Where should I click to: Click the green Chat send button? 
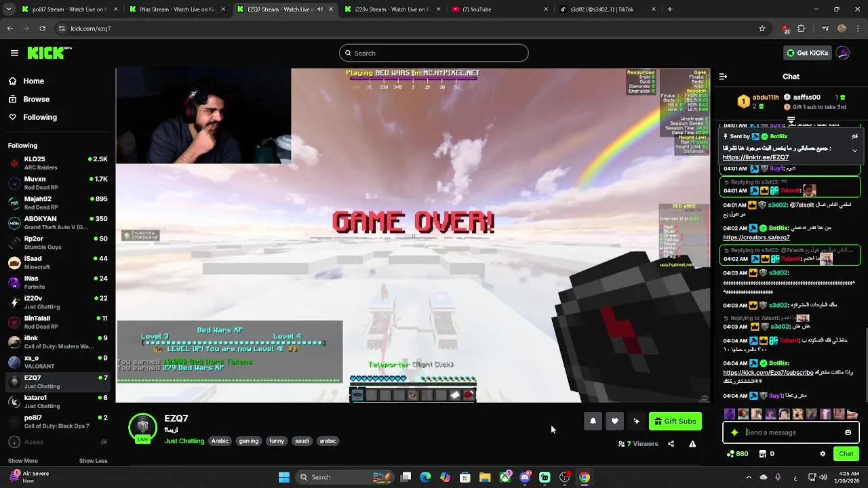[x=846, y=454]
